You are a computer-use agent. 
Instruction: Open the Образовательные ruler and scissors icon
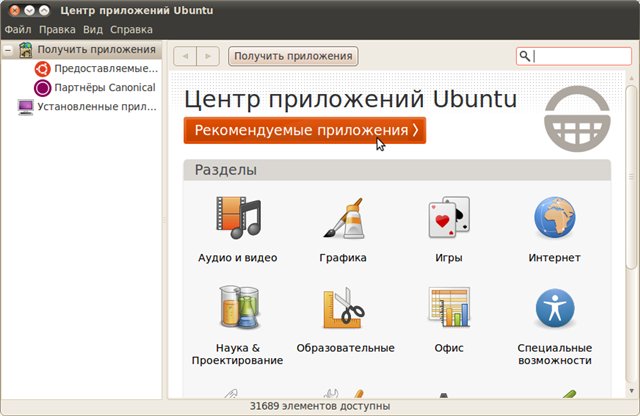[344, 307]
